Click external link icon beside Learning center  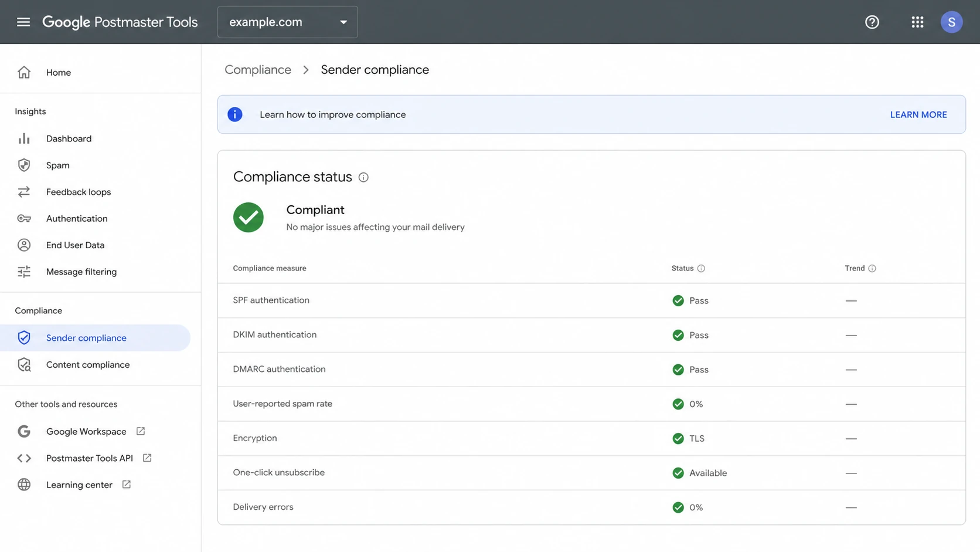tap(127, 485)
